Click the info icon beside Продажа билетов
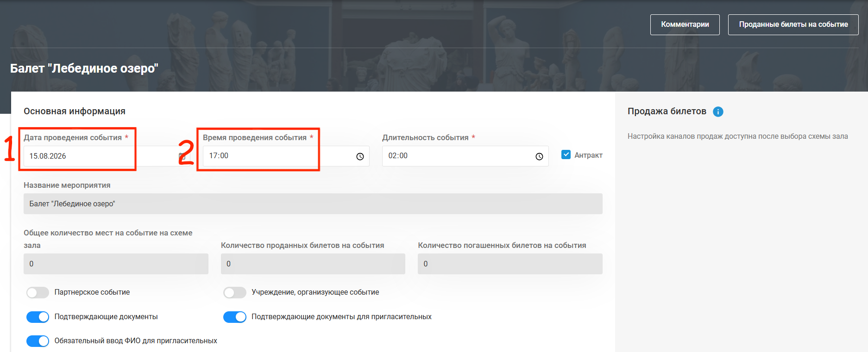Image resolution: width=868 pixels, height=352 pixels. pyautogui.click(x=718, y=111)
